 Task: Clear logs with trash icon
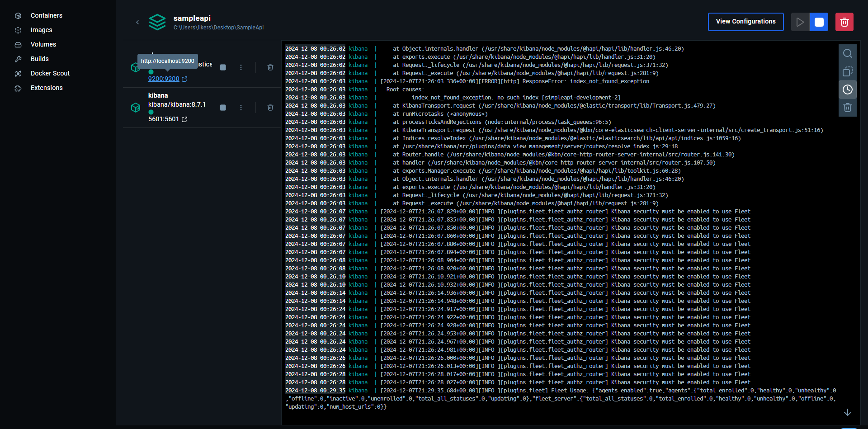(x=848, y=108)
